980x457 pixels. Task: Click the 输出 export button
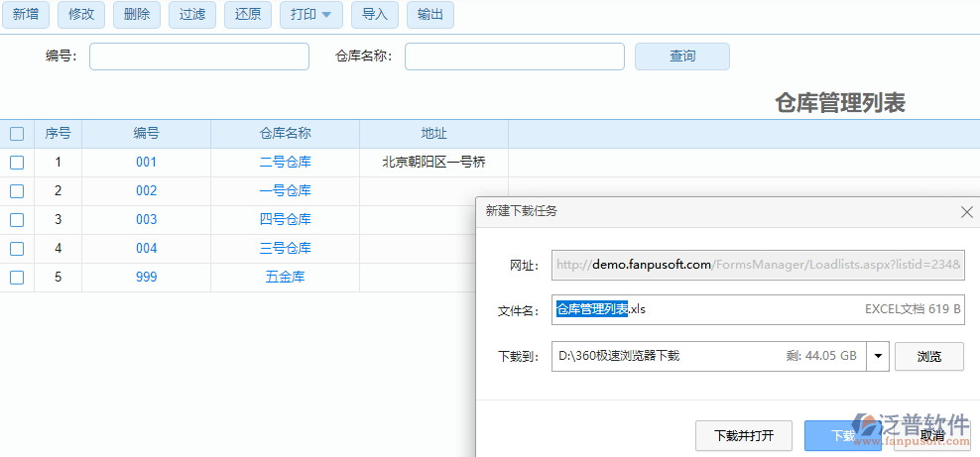pos(430,15)
